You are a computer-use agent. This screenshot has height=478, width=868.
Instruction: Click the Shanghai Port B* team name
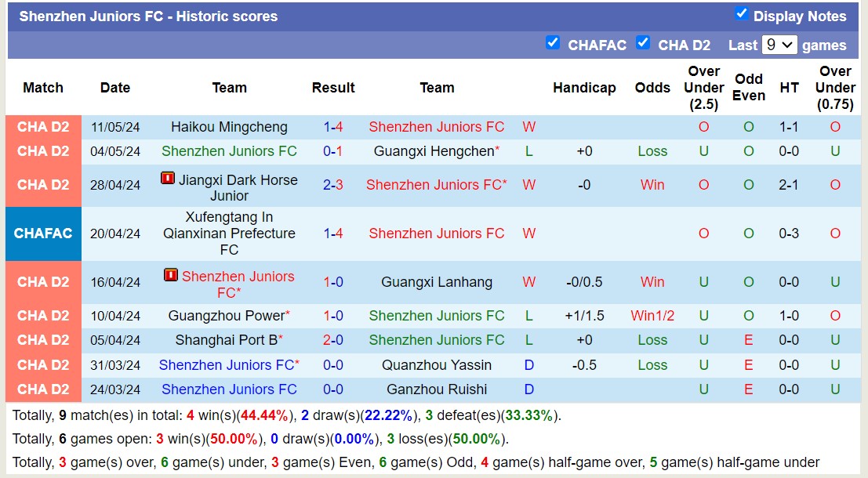click(229, 340)
